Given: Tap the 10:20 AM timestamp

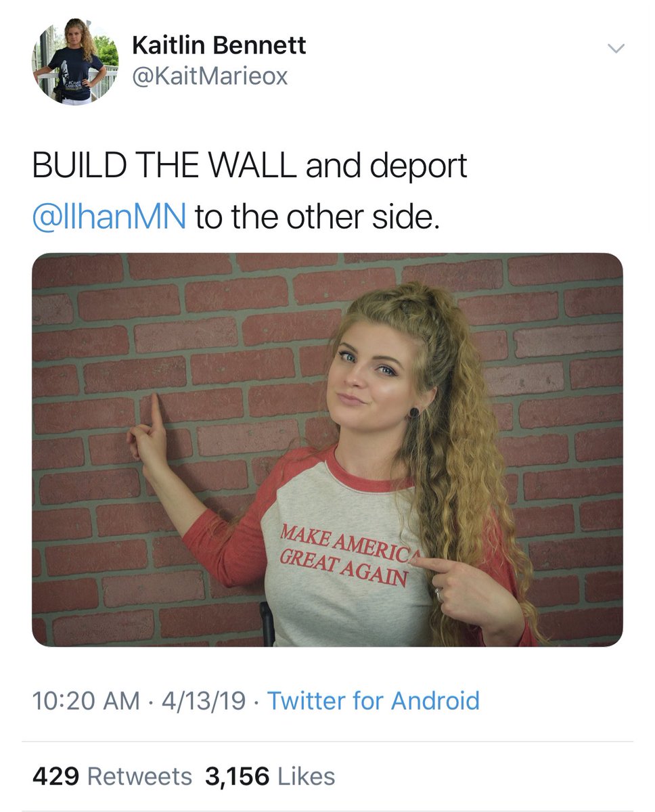Looking at the screenshot, I should (x=86, y=700).
